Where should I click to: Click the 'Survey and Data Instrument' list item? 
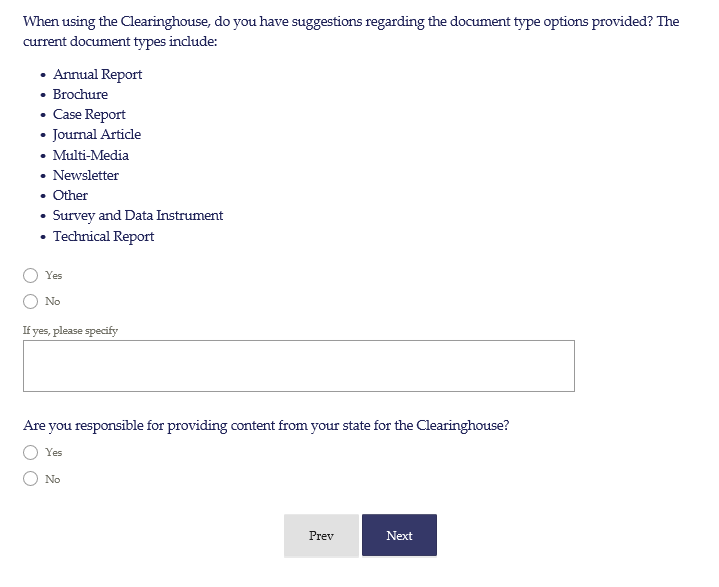pos(138,215)
